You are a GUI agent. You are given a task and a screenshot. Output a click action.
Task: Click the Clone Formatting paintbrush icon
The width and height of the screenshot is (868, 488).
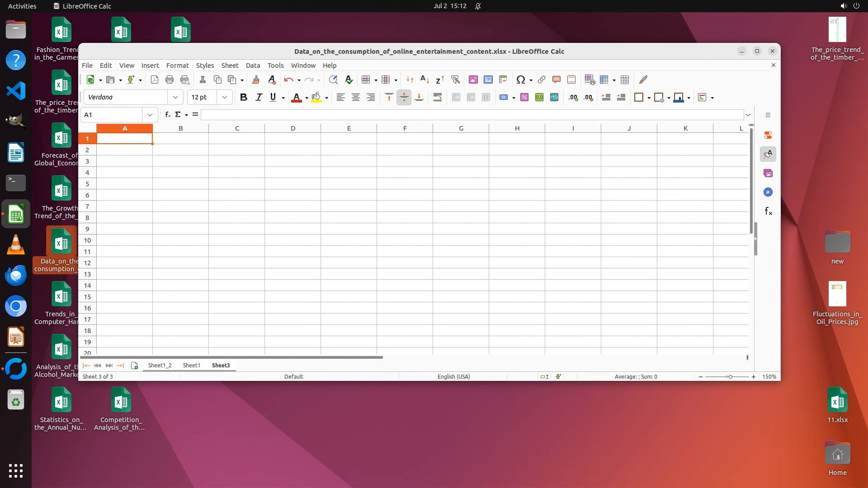(255, 80)
